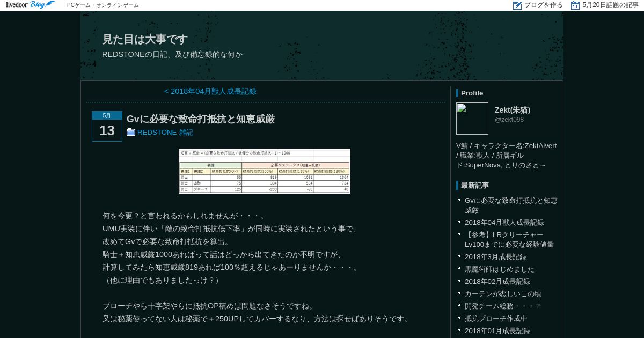
Task: Open sidebar link Gvに必要な致命打抵抗と知恵威厳
Action: 511,205
